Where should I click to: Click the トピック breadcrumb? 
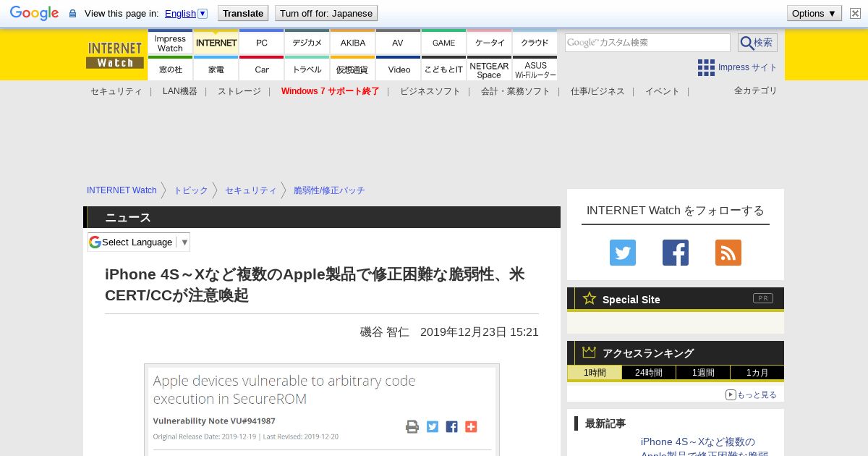(x=191, y=190)
